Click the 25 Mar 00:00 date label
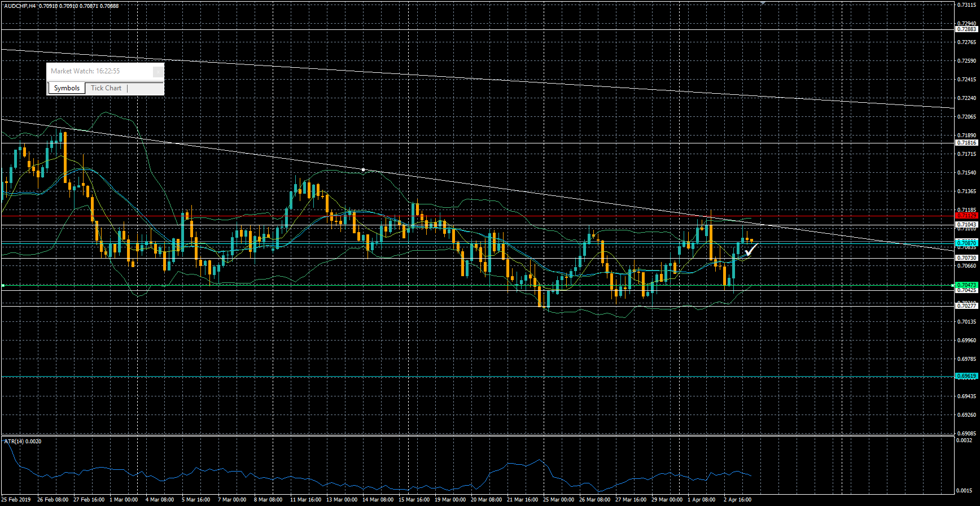Viewport: 980px width, 506px height. 558,499
